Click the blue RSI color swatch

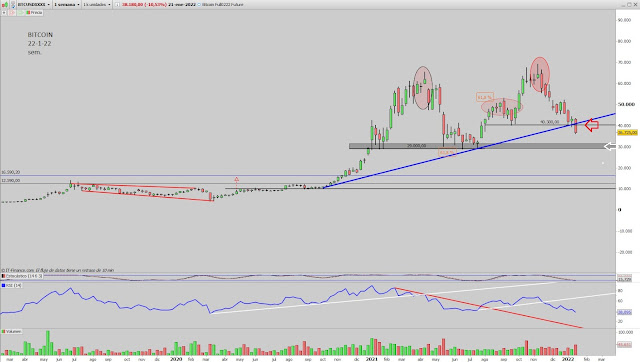(x=4, y=285)
